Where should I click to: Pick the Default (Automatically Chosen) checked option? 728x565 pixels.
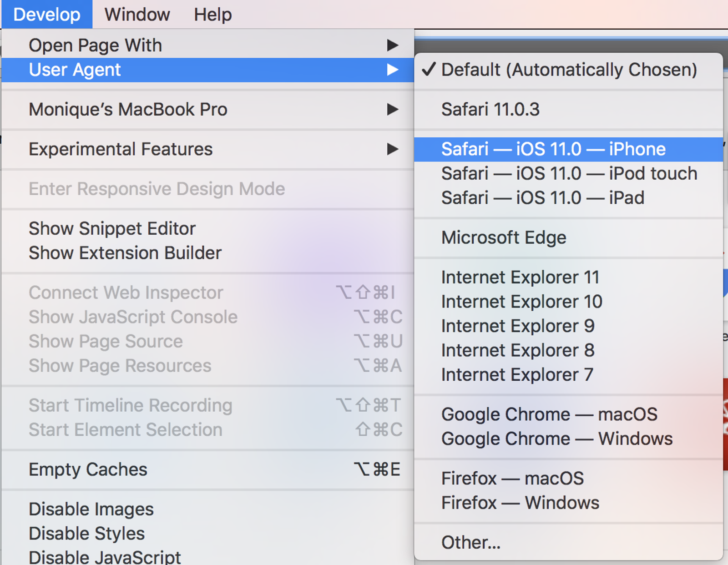568,70
